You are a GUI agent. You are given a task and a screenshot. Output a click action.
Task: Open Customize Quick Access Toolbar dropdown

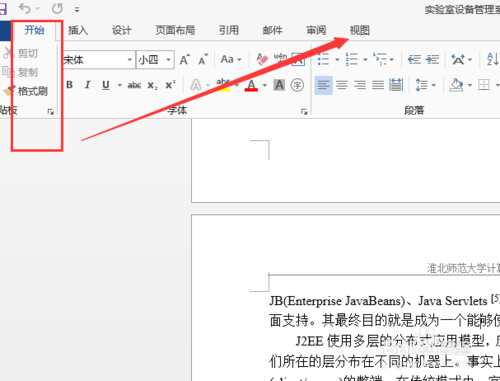click(x=77, y=10)
